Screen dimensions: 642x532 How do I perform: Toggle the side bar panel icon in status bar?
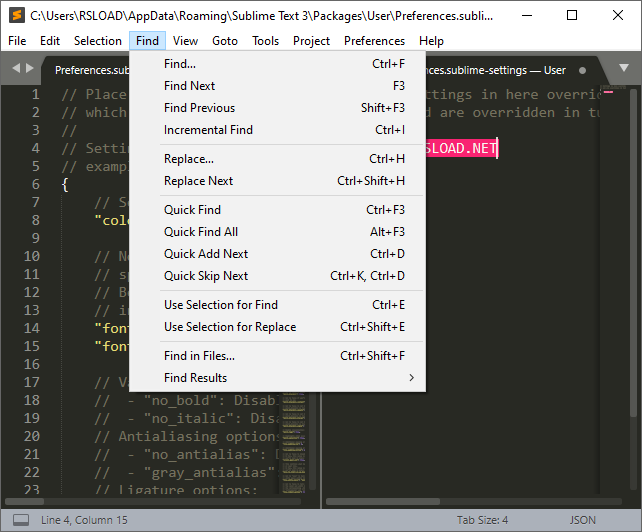click(x=21, y=520)
